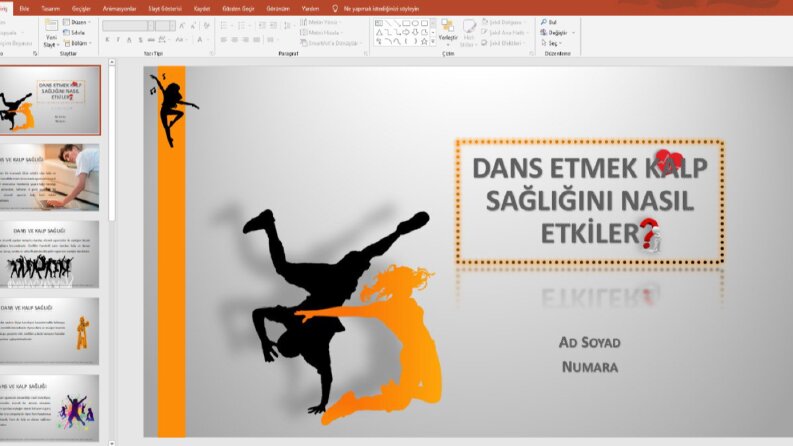Open the Slayt Gösterisi tab

(165, 9)
